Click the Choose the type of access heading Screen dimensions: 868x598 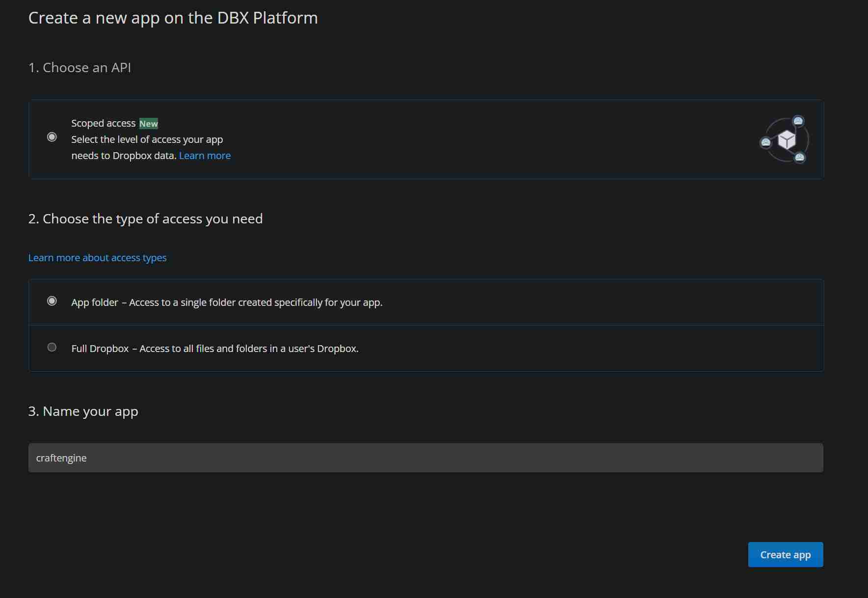click(x=145, y=219)
